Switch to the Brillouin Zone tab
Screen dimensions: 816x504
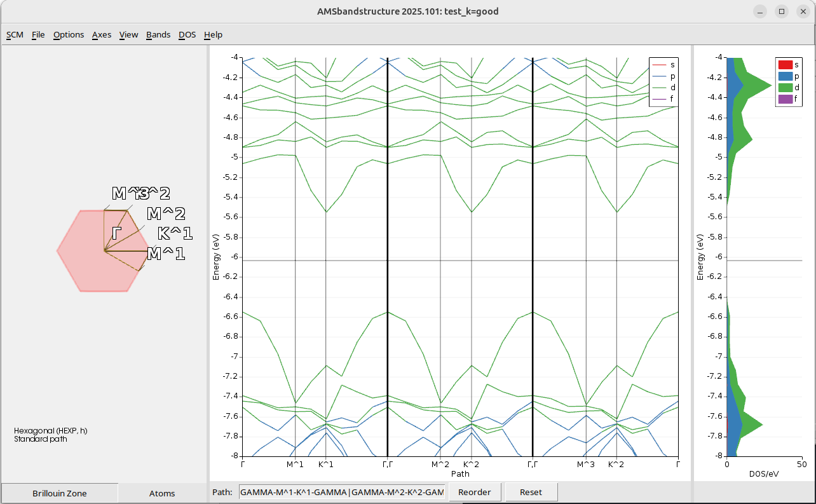(60, 493)
